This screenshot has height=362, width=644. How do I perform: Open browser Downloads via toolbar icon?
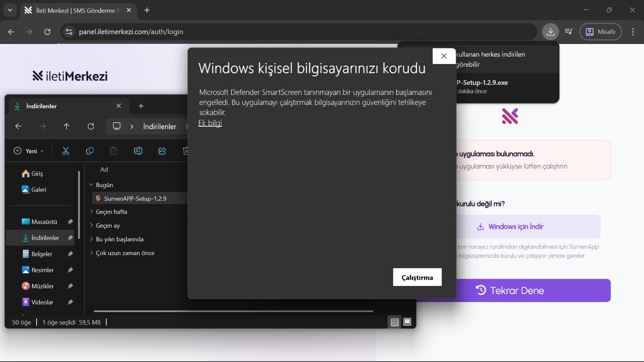[x=550, y=32]
